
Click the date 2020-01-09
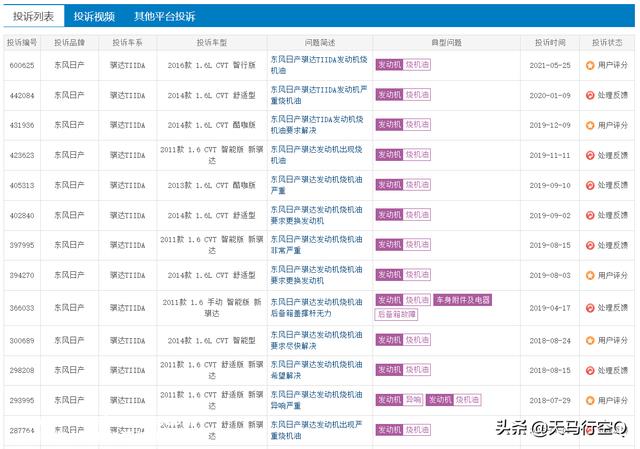pos(550,96)
